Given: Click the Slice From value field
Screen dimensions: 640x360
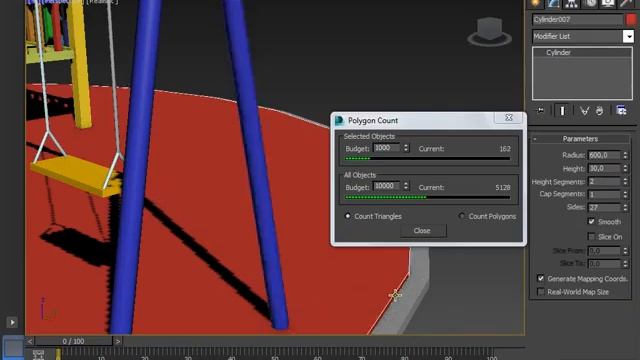Looking at the screenshot, I should click(604, 251).
